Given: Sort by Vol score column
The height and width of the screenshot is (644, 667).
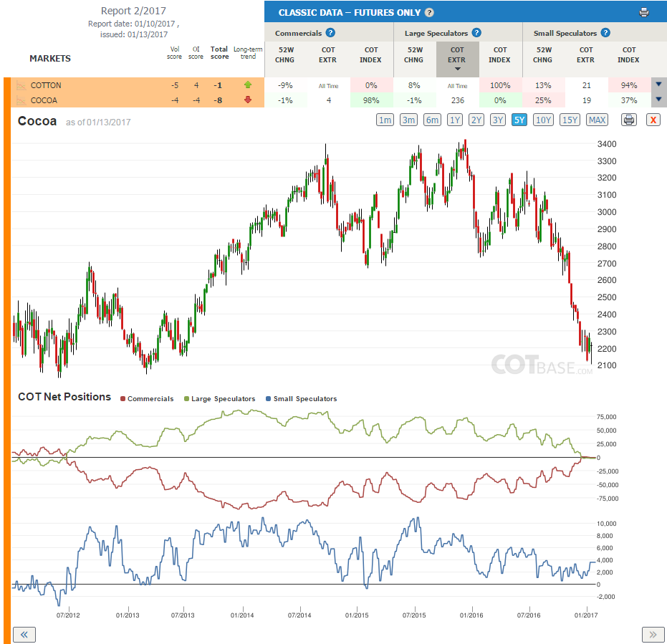Looking at the screenshot, I should tap(174, 53).
